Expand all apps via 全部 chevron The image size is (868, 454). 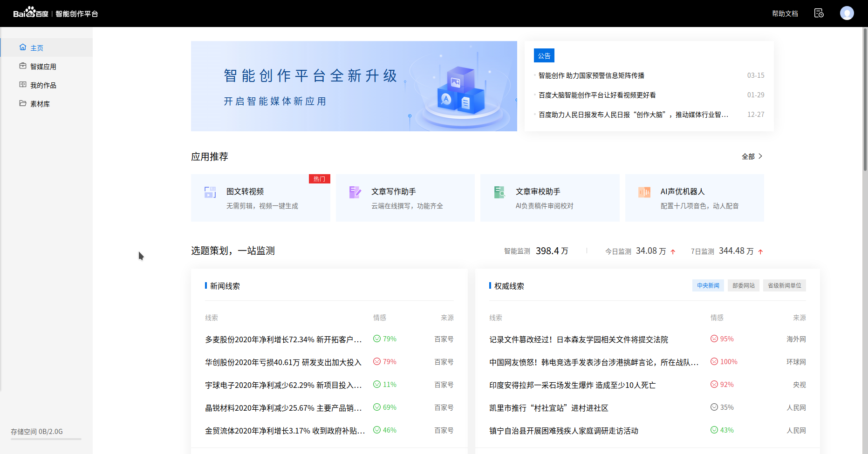[x=760, y=156]
